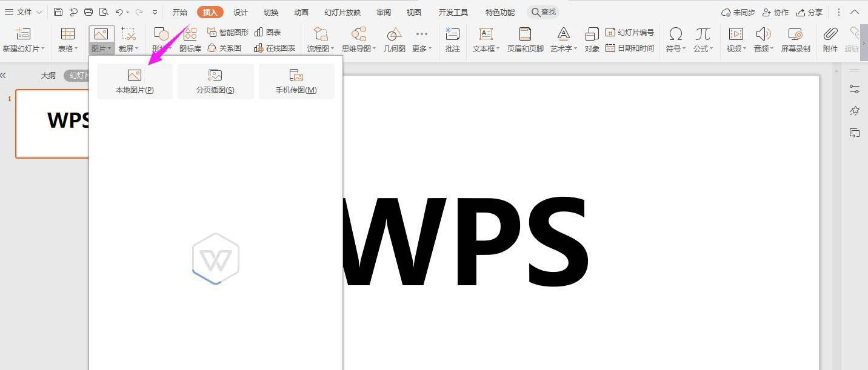Viewport: 868px width, 370px height.
Task: Add a Comment (批注)
Action: click(452, 40)
